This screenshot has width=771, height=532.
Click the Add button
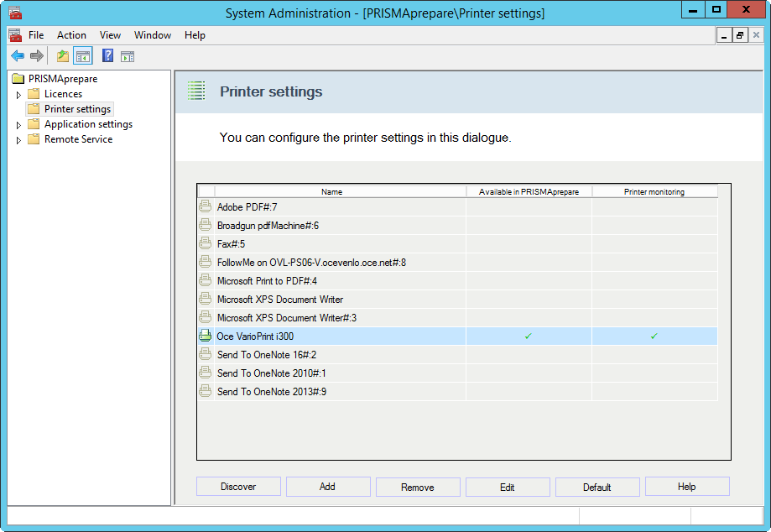[328, 487]
